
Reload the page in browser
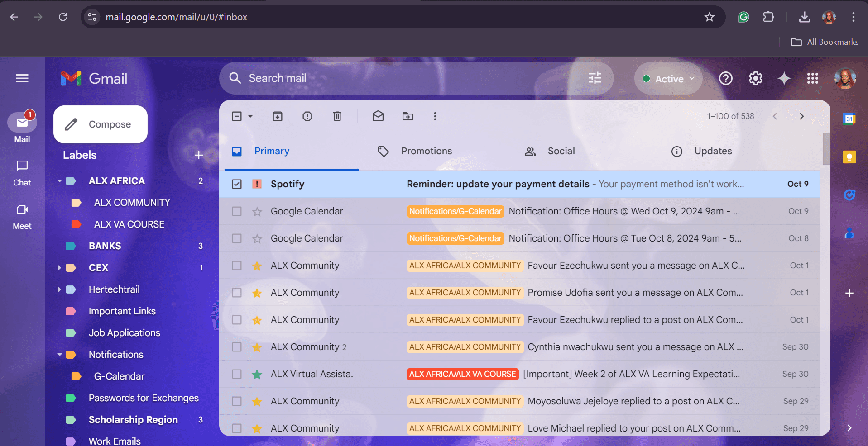coord(63,17)
